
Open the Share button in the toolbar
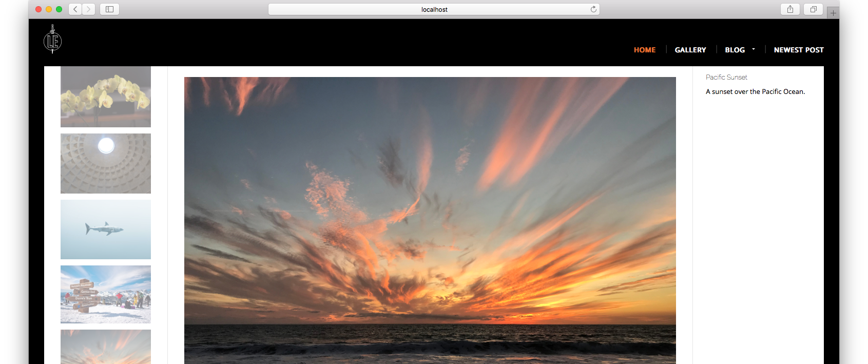click(790, 9)
